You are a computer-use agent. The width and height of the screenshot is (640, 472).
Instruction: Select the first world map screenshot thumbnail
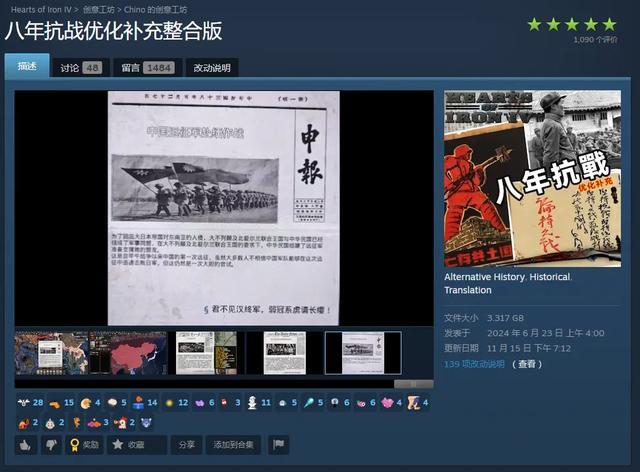click(x=51, y=353)
